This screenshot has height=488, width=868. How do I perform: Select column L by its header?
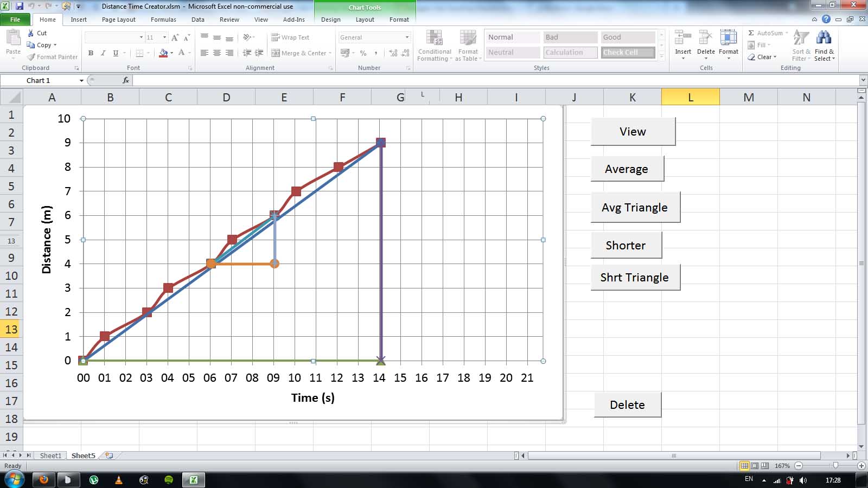pyautogui.click(x=691, y=97)
